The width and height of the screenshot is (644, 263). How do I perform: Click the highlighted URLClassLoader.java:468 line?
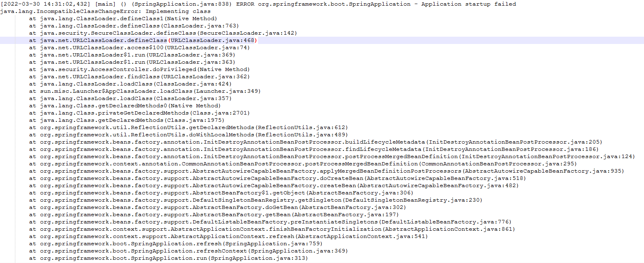coord(143,40)
